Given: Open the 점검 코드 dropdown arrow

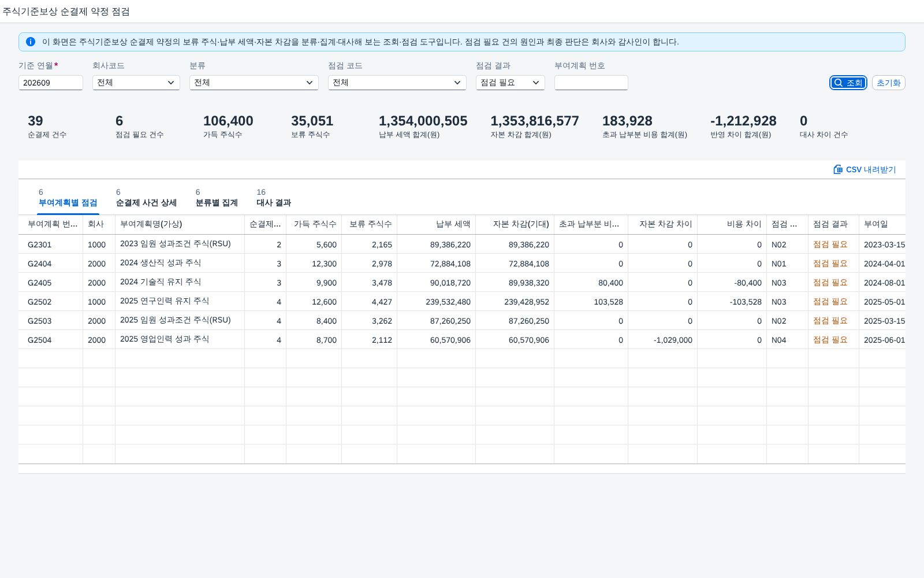Looking at the screenshot, I should (x=457, y=83).
